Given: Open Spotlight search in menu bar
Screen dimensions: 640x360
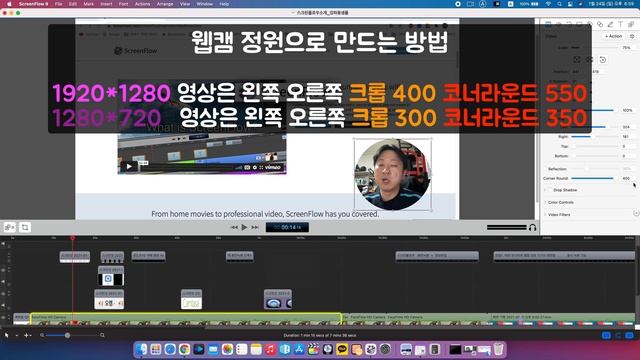Looking at the screenshot, I should tap(560, 4).
